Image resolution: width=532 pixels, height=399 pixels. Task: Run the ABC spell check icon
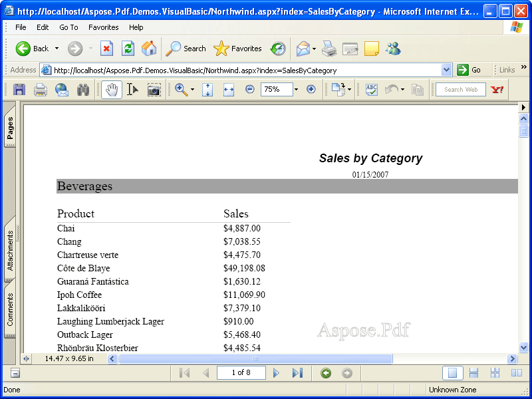coord(372,90)
